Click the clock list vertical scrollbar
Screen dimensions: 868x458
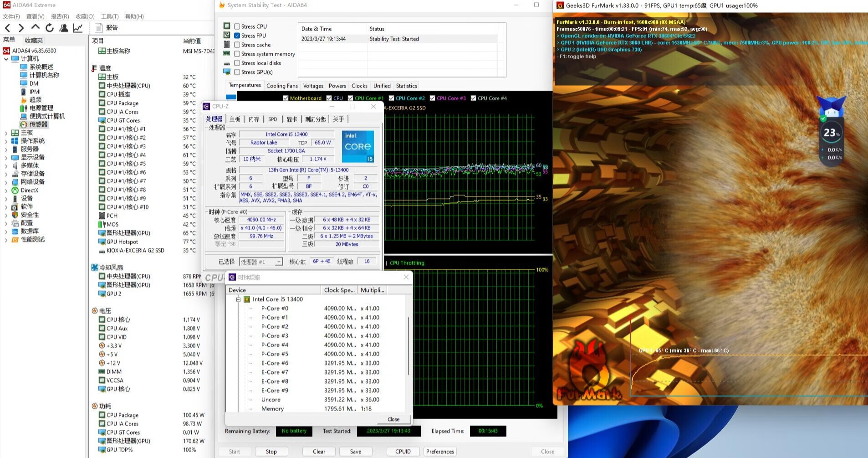click(408, 346)
